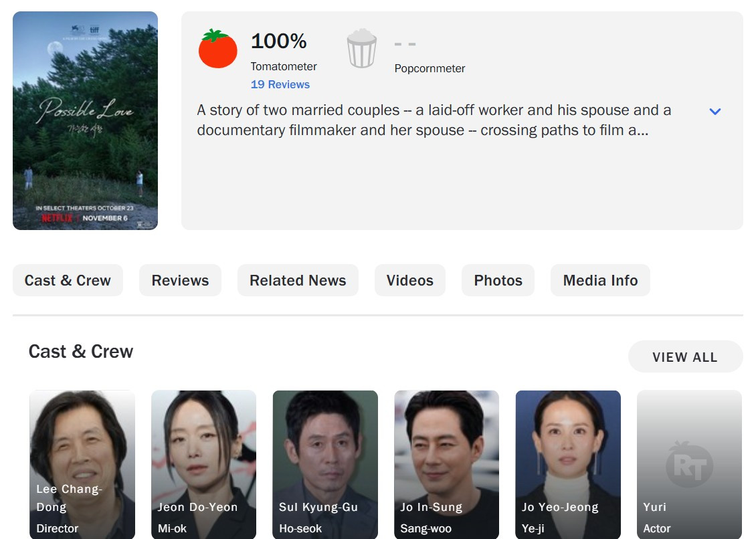Click the gray Popcornmeter bucket icon
The width and height of the screenshot is (756, 539).
pyautogui.click(x=361, y=48)
